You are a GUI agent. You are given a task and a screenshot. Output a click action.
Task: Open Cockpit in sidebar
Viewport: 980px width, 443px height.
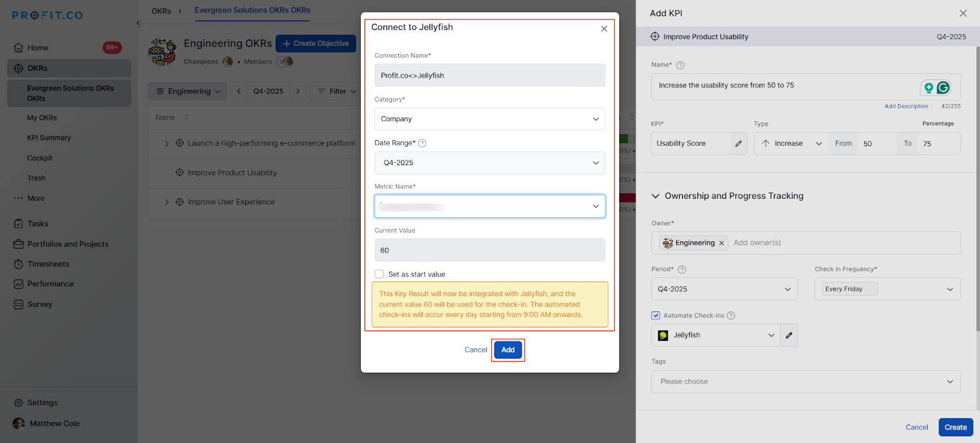[x=40, y=158]
